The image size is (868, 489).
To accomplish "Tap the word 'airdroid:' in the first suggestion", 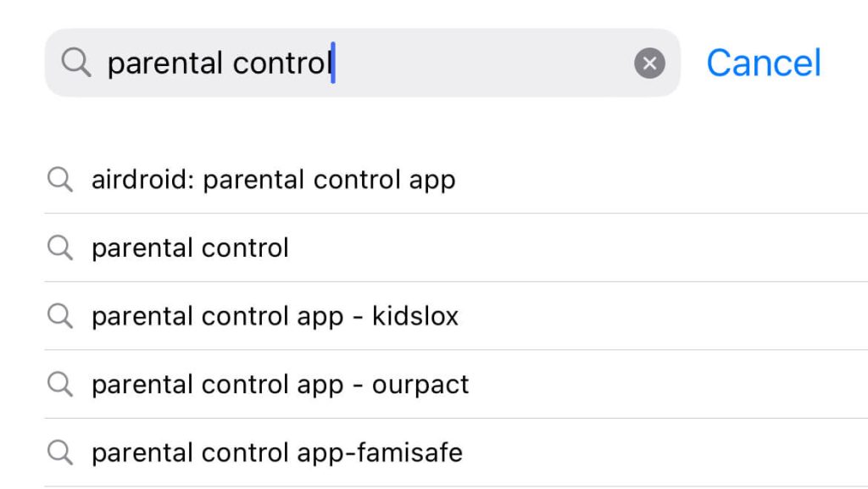I will (x=142, y=179).
